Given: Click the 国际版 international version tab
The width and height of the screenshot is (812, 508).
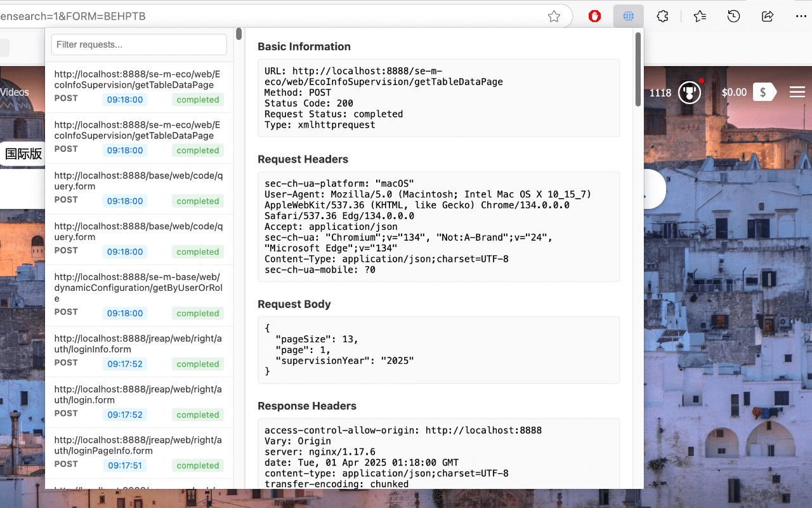Looking at the screenshot, I should [23, 154].
